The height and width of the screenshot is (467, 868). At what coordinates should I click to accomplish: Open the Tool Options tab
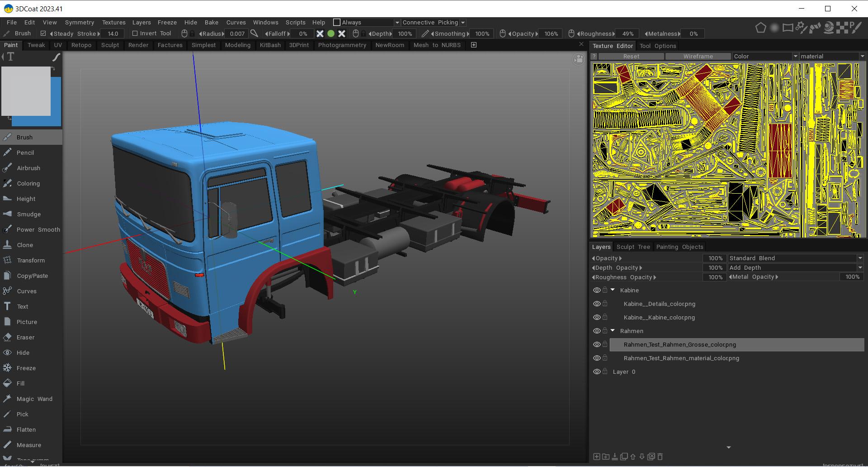tap(658, 46)
